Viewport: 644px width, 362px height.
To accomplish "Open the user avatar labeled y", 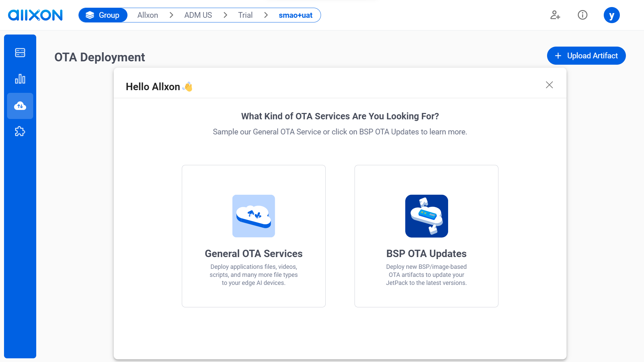I will (x=612, y=15).
